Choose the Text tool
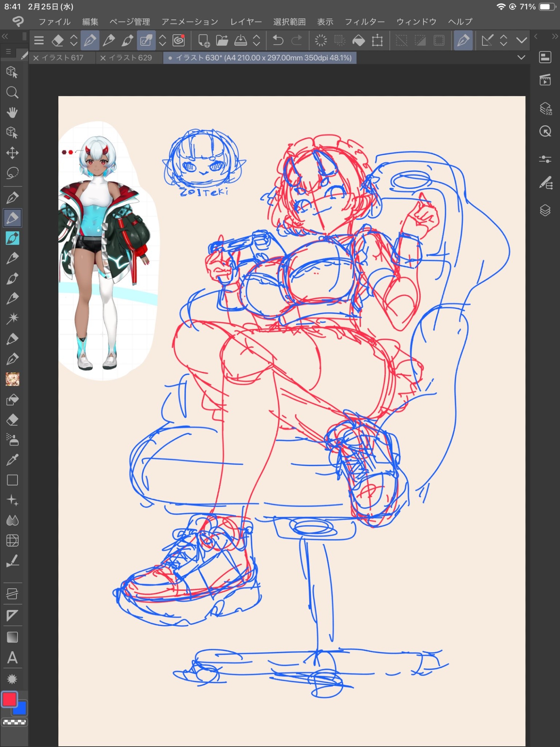The width and height of the screenshot is (560, 747). coord(12,657)
